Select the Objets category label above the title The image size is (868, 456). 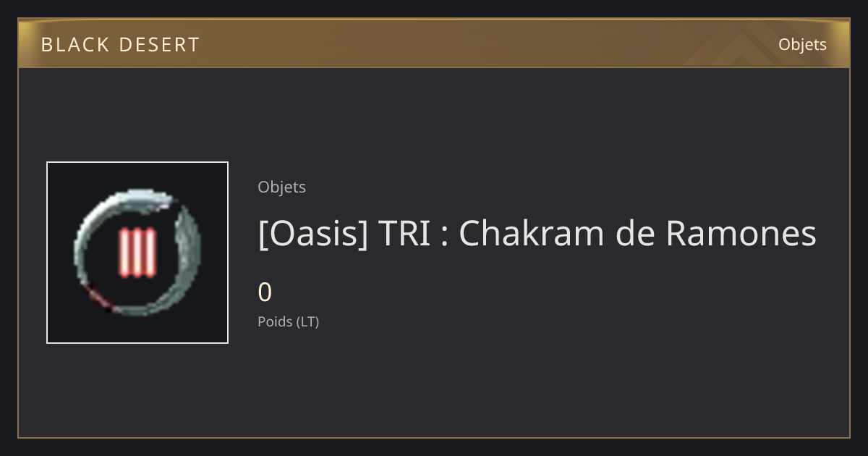281,187
